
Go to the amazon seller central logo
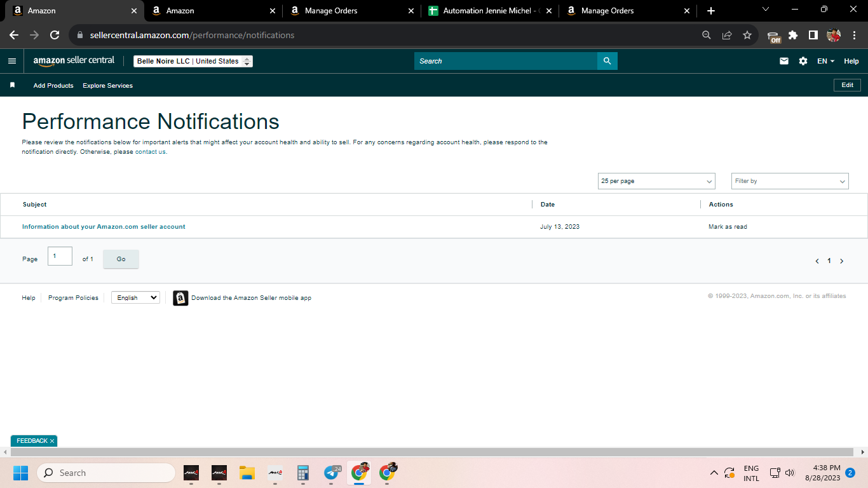[74, 61]
